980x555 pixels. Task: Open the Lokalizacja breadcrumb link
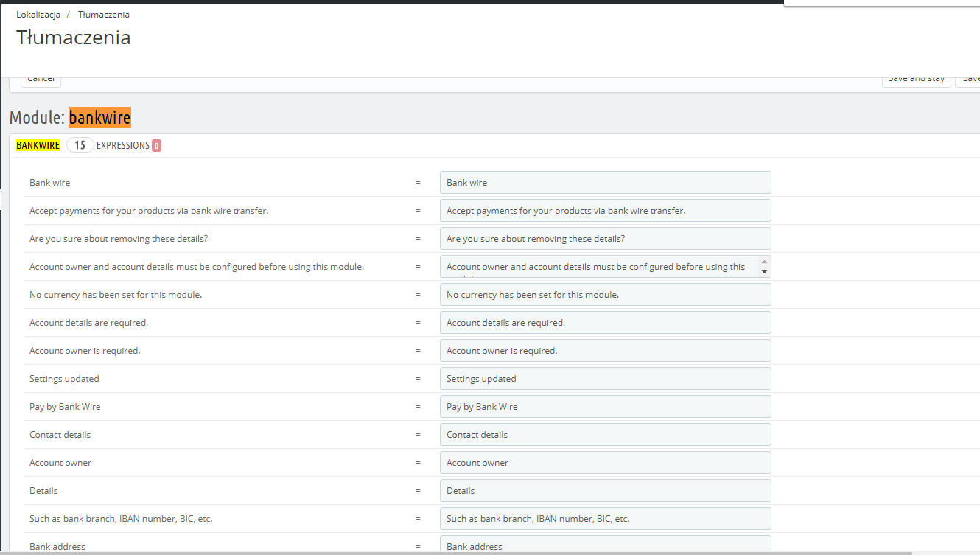[38, 15]
